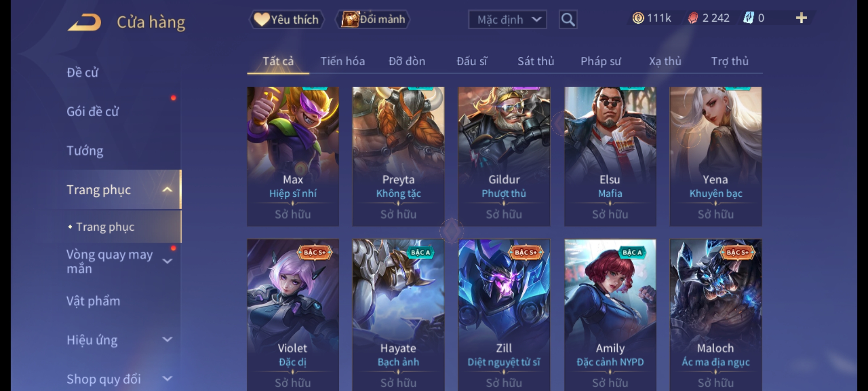
Task: Tap the gold coin balance icon
Action: (638, 18)
